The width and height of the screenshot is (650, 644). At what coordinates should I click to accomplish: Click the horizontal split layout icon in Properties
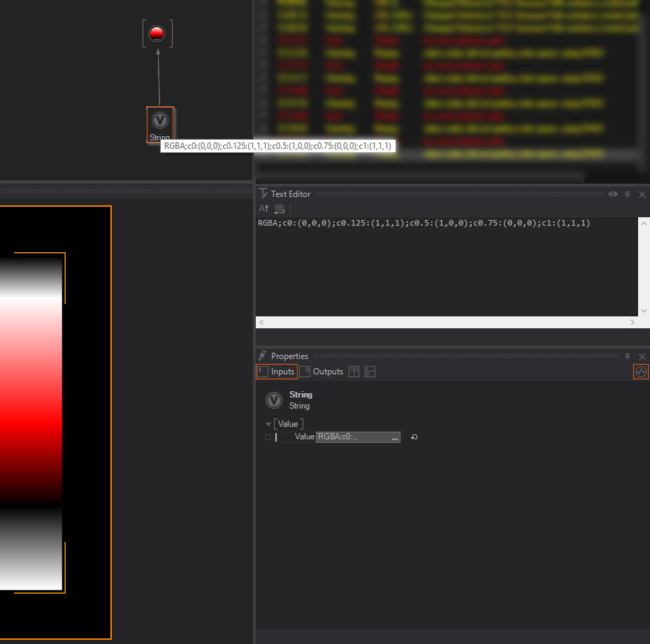(x=370, y=372)
